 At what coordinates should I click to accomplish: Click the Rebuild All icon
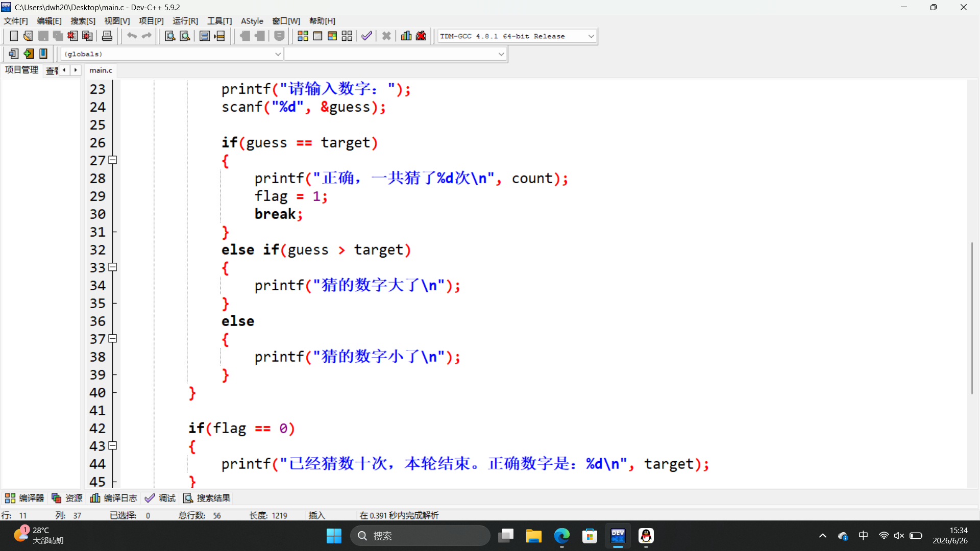tap(347, 36)
